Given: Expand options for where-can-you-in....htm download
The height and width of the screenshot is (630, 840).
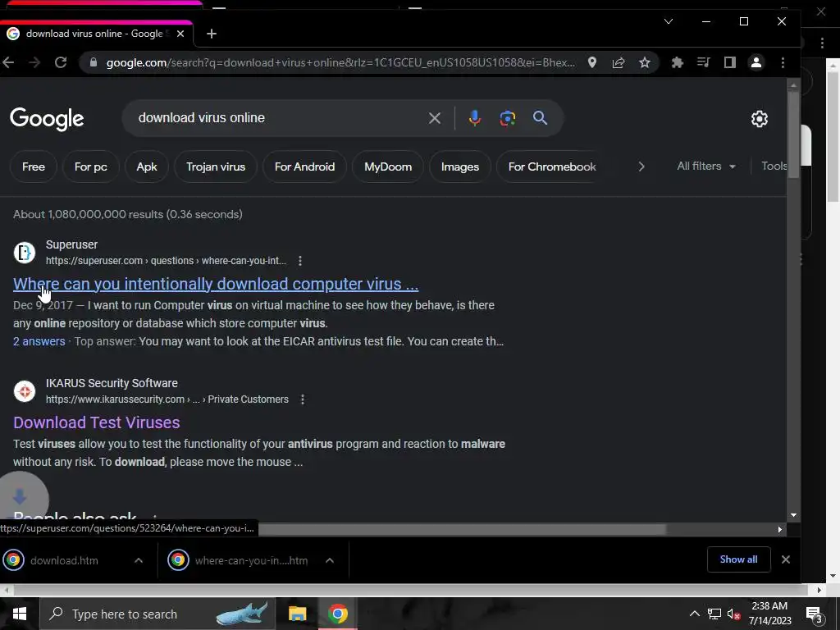Looking at the screenshot, I should pyautogui.click(x=330, y=560).
